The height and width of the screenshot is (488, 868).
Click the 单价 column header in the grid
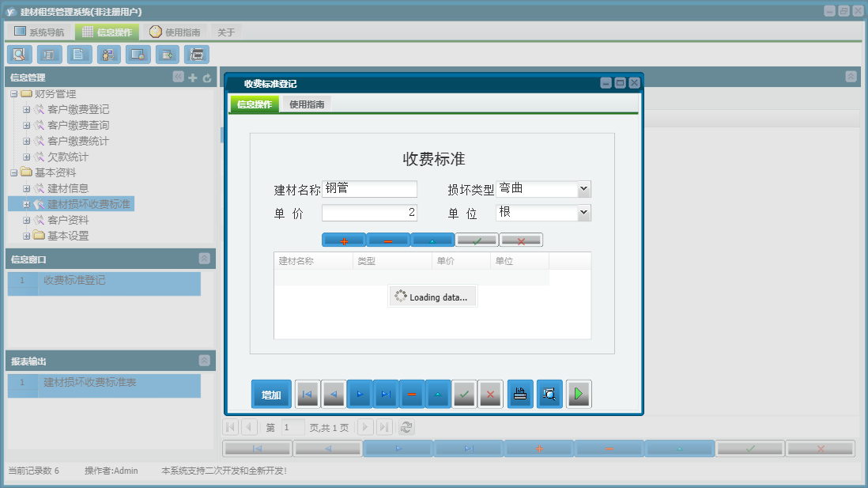461,261
